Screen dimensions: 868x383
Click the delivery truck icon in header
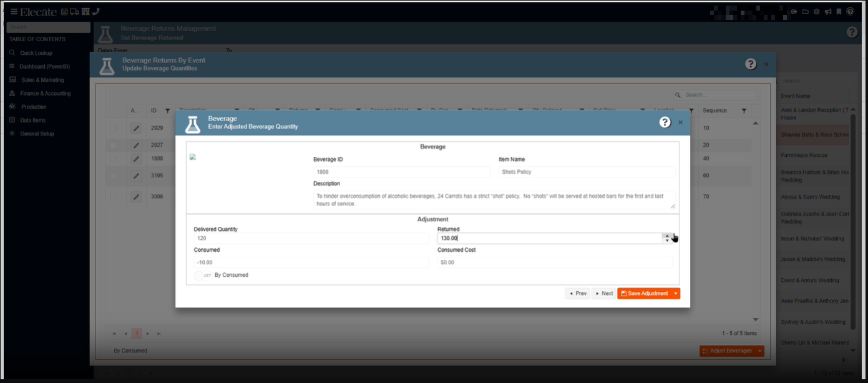74,12
